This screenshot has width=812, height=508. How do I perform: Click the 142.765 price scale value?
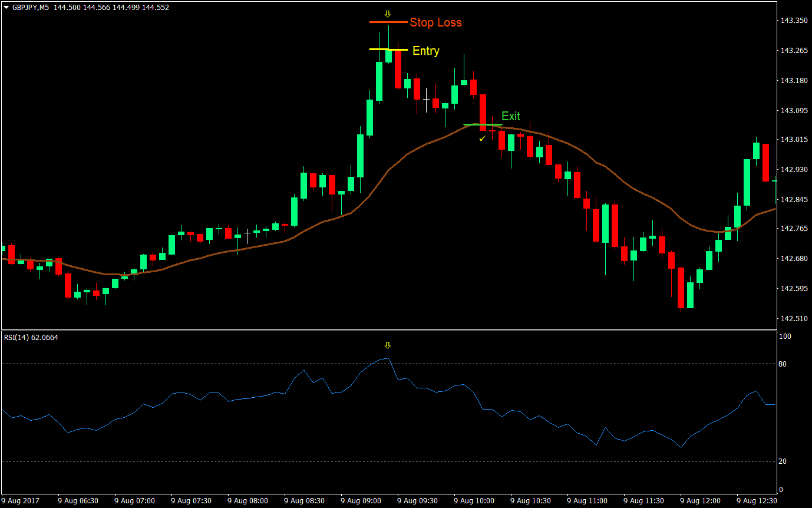click(x=794, y=229)
